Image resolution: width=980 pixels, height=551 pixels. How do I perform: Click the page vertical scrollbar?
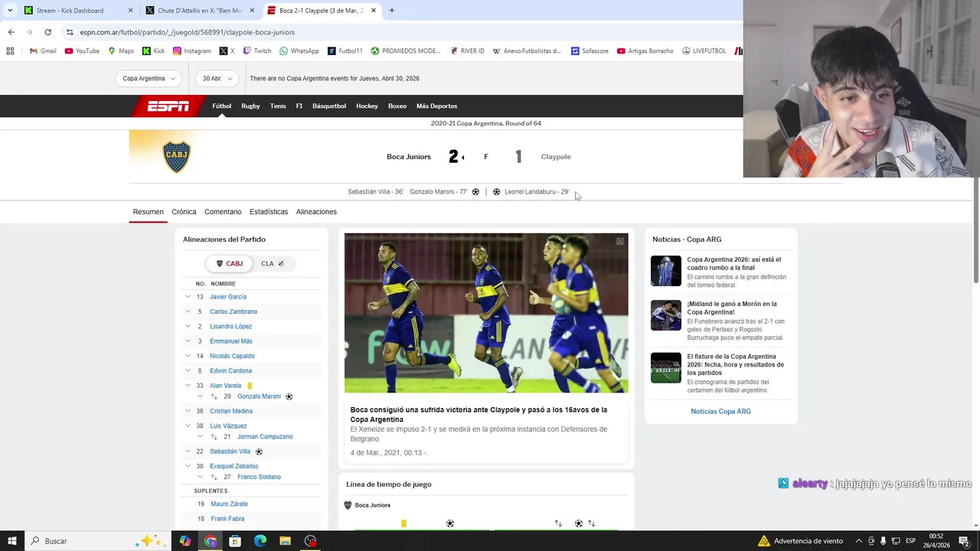[975, 230]
